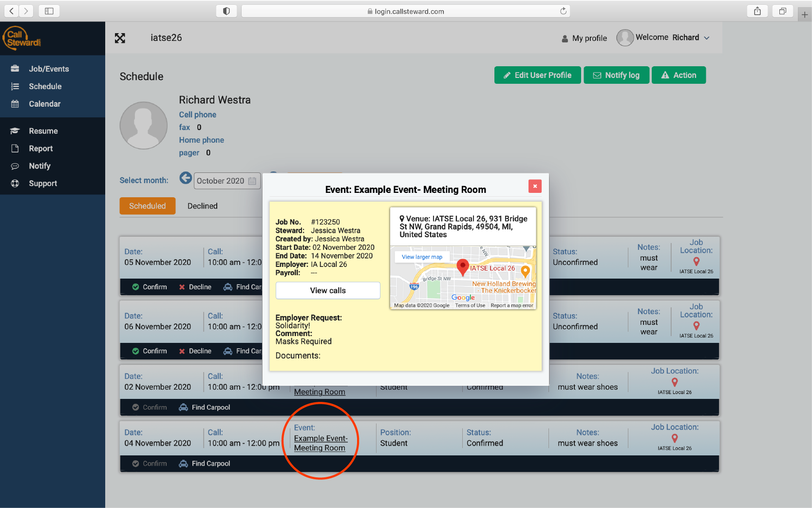Confirm the 06 November 2020 call
812x508 pixels.
click(150, 351)
